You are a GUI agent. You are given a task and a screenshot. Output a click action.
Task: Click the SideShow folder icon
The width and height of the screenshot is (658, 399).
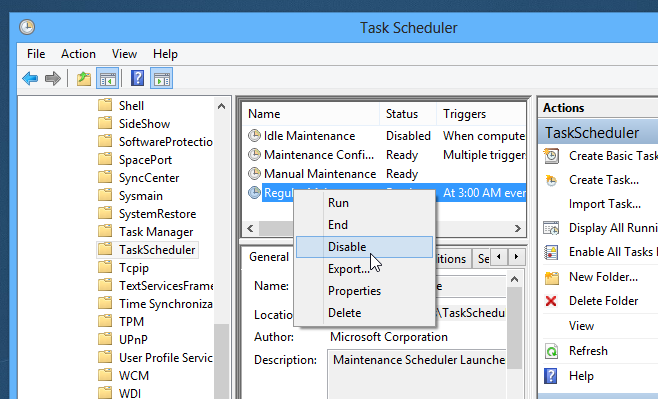coord(105,123)
